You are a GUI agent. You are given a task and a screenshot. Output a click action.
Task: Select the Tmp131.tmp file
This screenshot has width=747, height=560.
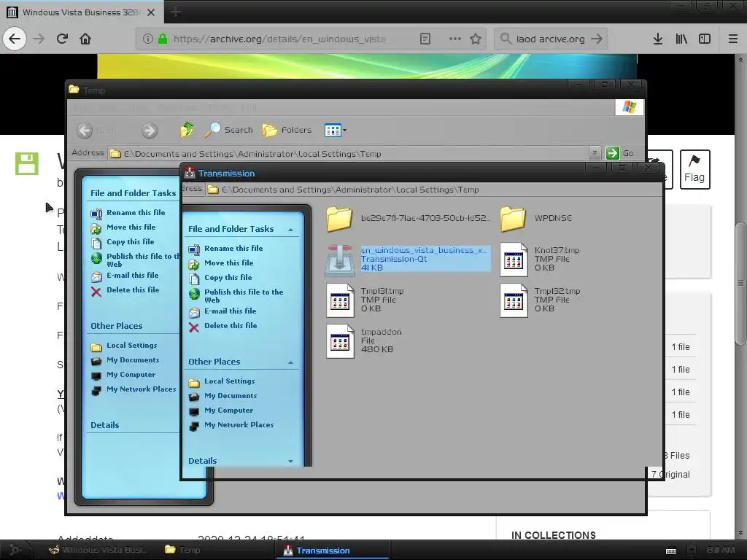(x=365, y=300)
